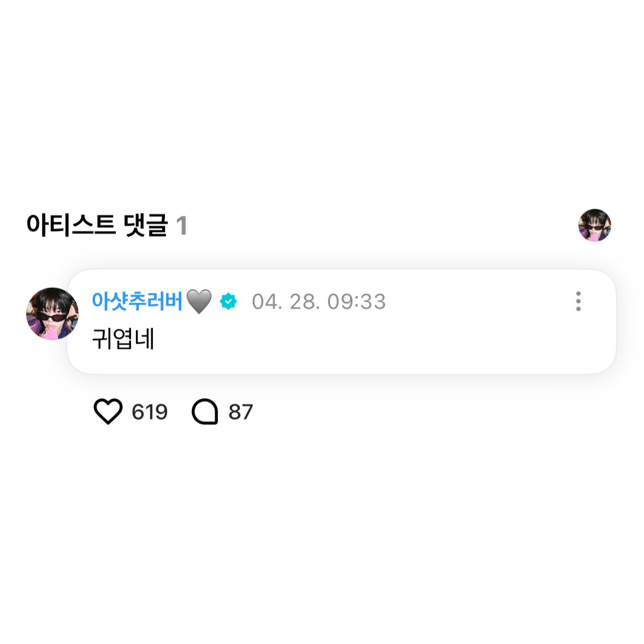Like the comment with the heart icon
The image size is (644, 644).
click(108, 411)
